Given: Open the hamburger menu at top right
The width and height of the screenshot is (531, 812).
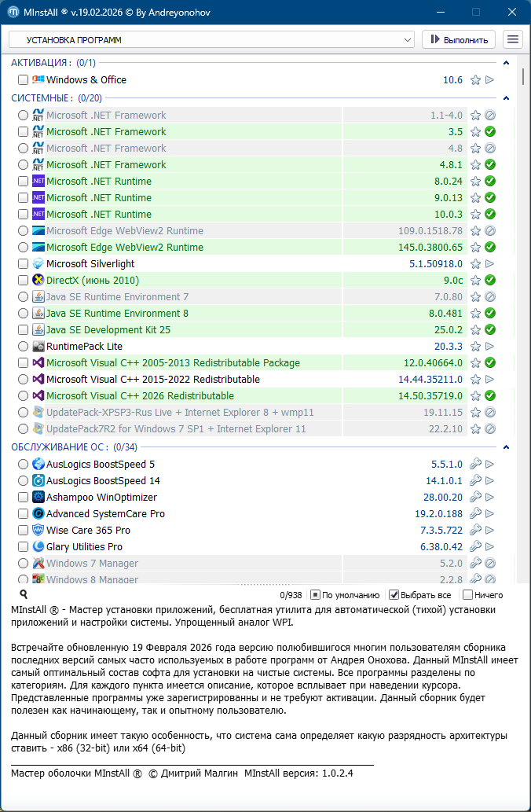Looking at the screenshot, I should (513, 39).
